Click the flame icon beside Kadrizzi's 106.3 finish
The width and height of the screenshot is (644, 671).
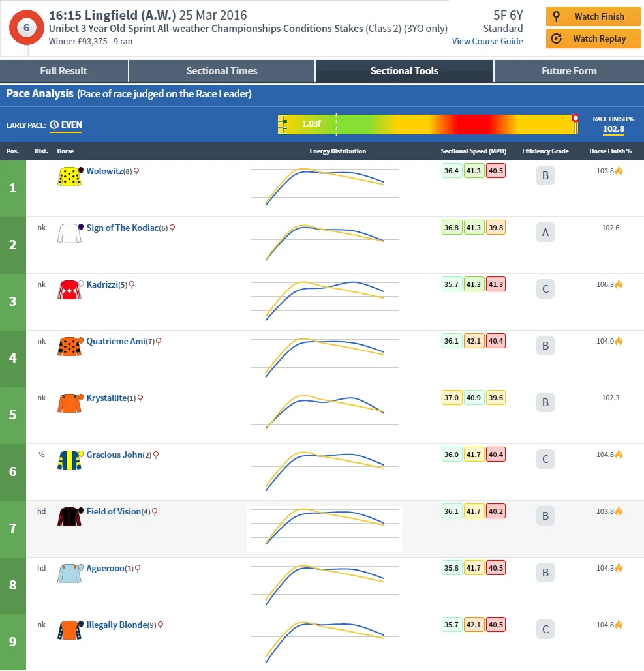(x=619, y=284)
